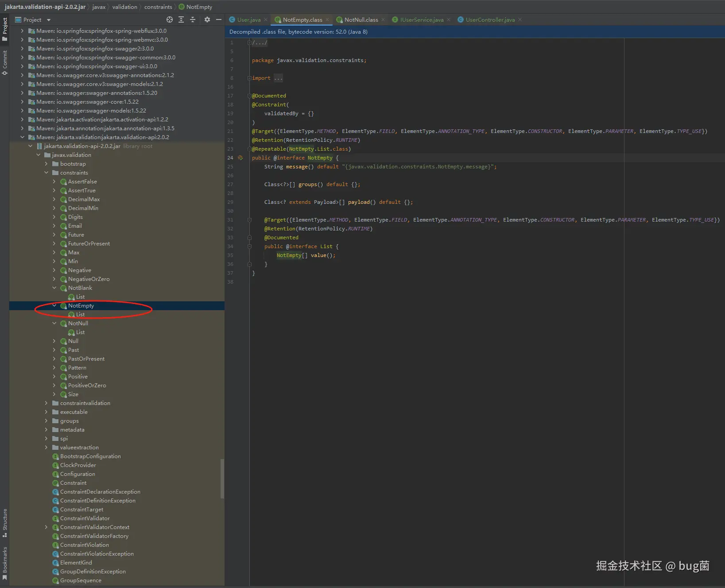Viewport: 725px width, 588px height.
Task: Select Pattern annotation in tree
Action: (x=77, y=368)
